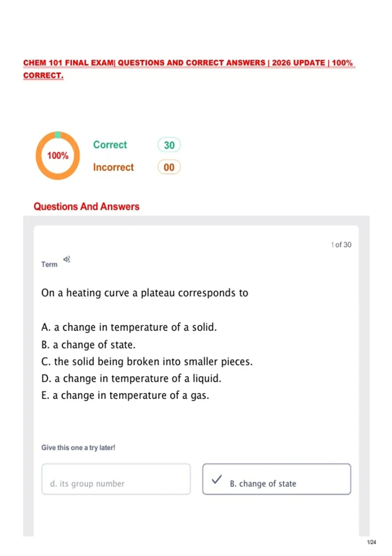Click option 'B. a change of state.'
Viewport: 392px width, 556px height.
(x=88, y=344)
